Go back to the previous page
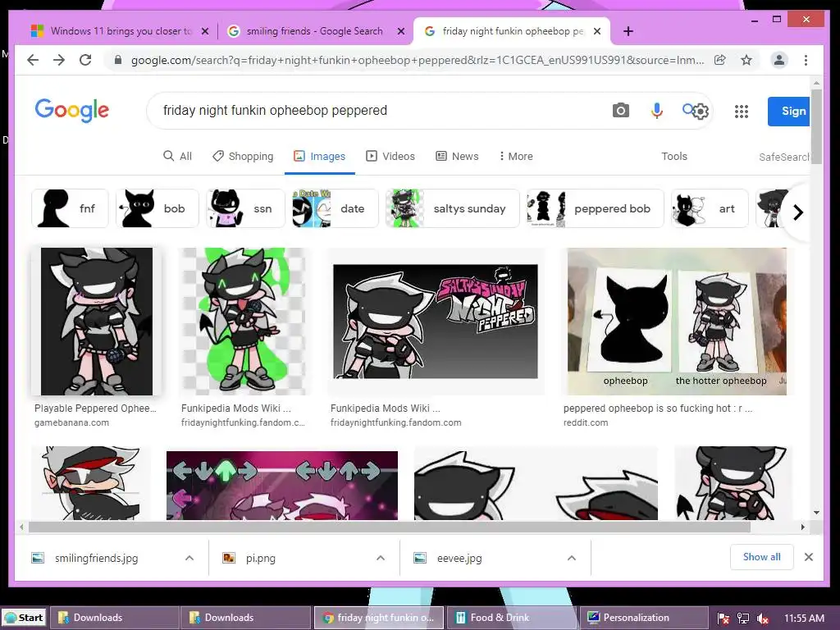This screenshot has height=630, width=840. [x=33, y=60]
